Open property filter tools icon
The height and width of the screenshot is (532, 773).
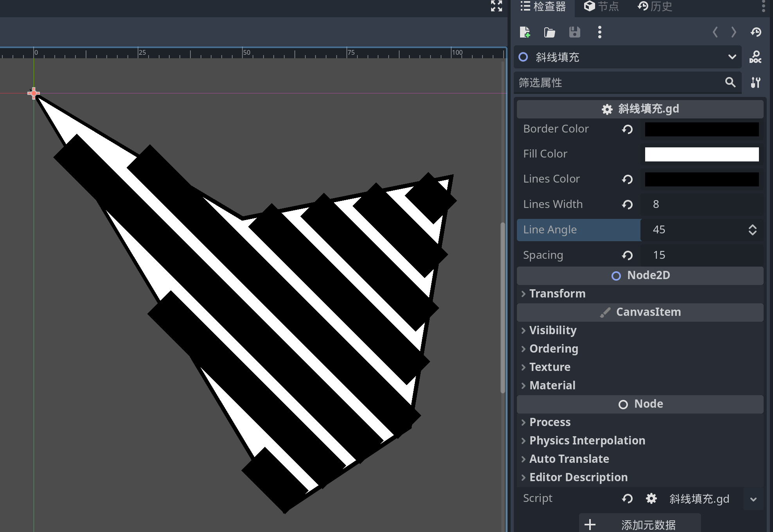tap(755, 82)
